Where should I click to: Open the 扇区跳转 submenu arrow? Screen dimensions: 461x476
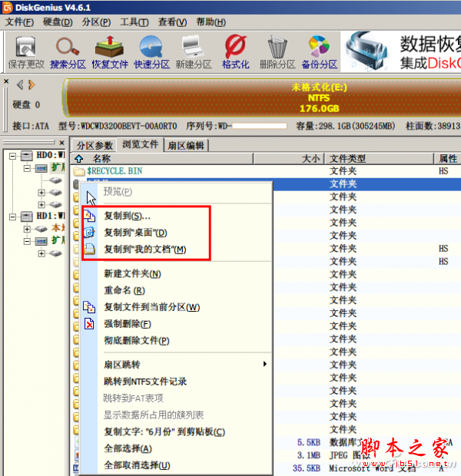(265, 364)
